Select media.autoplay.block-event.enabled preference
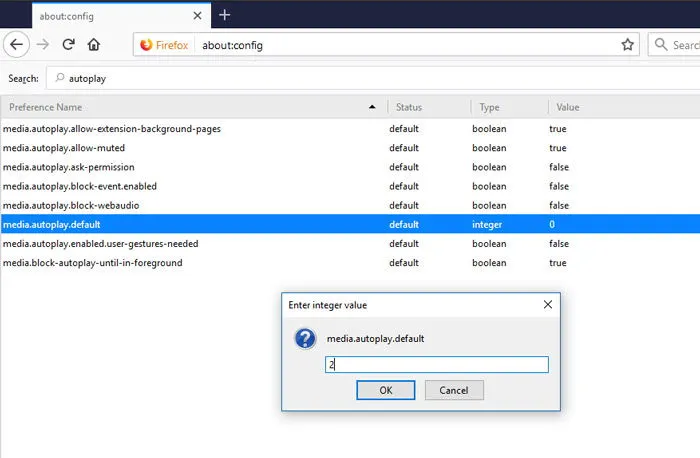This screenshot has width=700, height=458. (80, 186)
